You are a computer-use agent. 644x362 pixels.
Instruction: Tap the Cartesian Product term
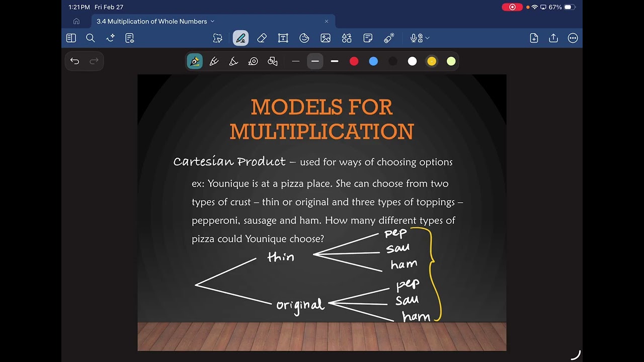229,161
